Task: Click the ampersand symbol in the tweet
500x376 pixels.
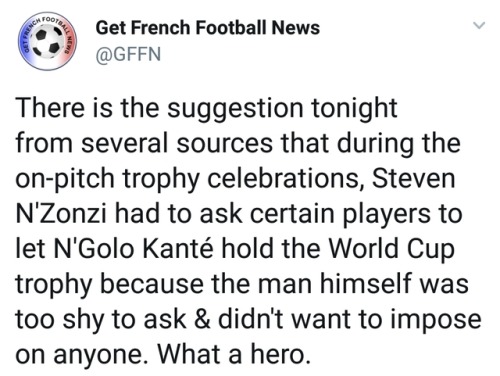Action: coord(202,319)
